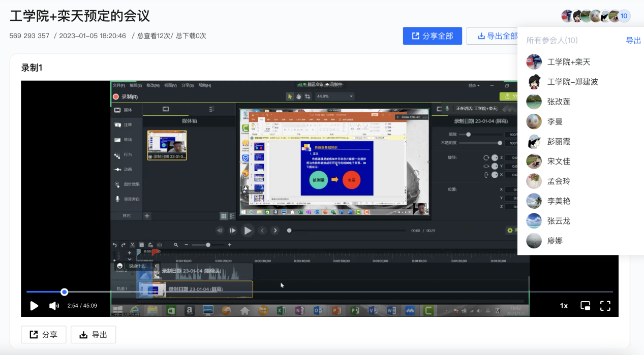
Task: Click 张改莲's avatar in list
Action: (x=534, y=102)
